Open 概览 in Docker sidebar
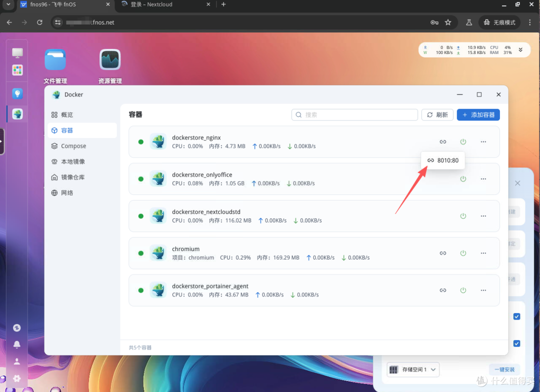Image resolution: width=540 pixels, height=392 pixels. click(x=82, y=114)
